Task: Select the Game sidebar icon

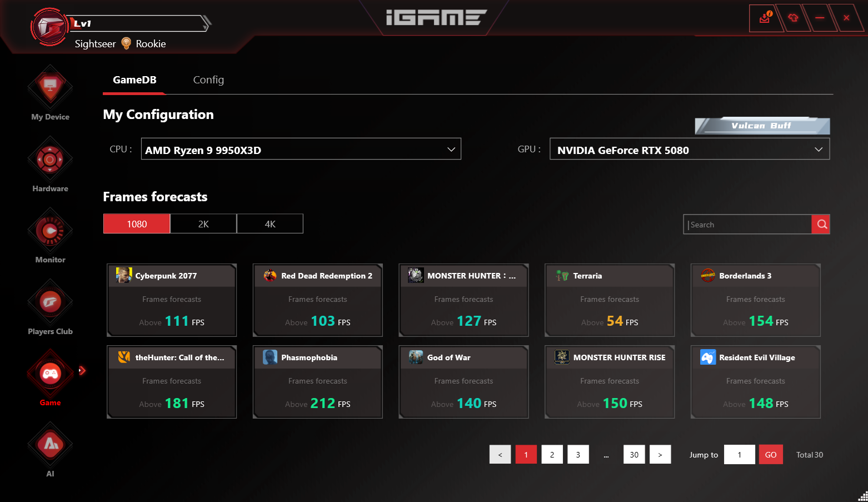Action: (50, 373)
